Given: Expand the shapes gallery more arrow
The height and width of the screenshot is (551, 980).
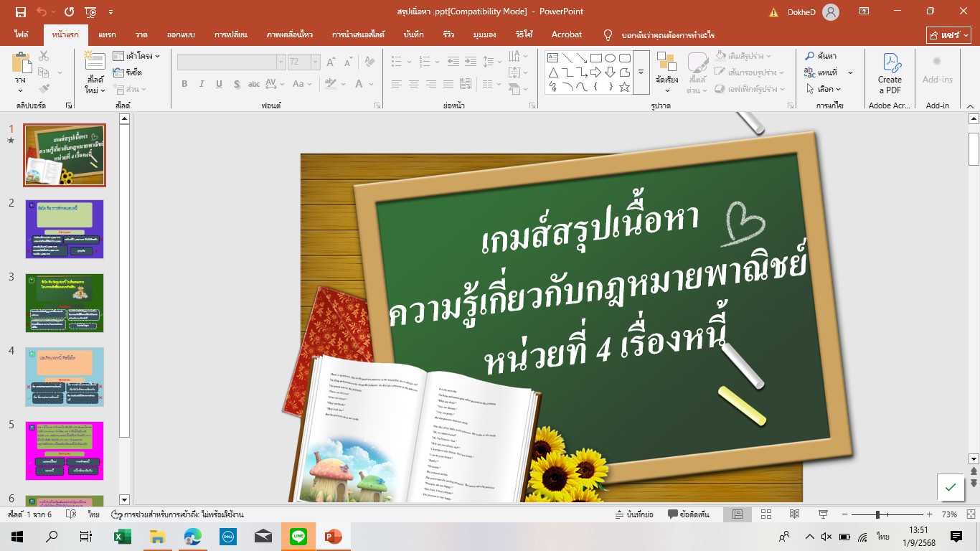Looking at the screenshot, I should [x=641, y=72].
